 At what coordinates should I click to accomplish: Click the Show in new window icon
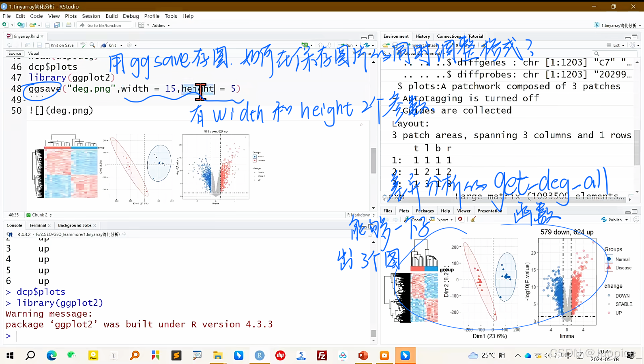[x=27, y=45]
